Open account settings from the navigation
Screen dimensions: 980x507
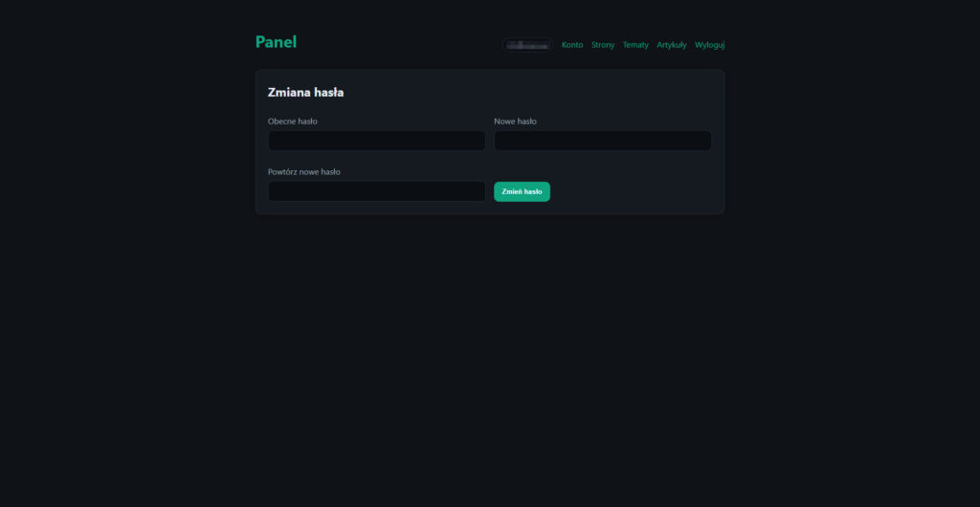[572, 45]
